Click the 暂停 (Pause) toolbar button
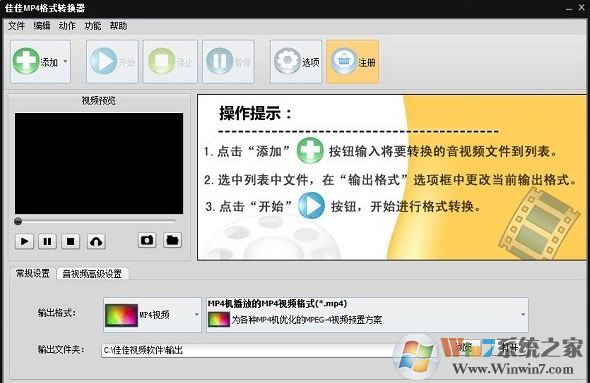 (228, 61)
